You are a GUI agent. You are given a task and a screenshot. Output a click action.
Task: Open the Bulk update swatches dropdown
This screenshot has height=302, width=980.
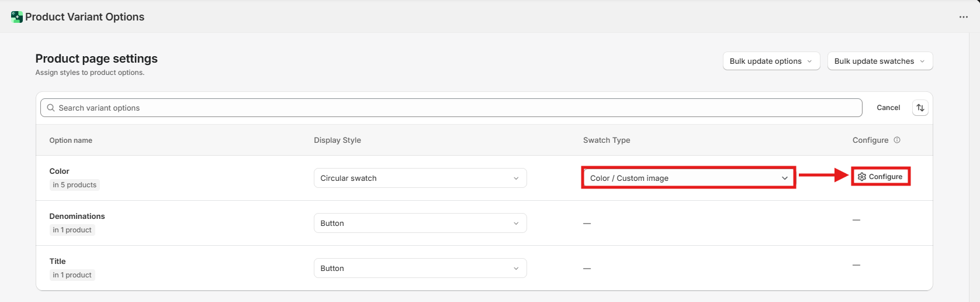879,61
